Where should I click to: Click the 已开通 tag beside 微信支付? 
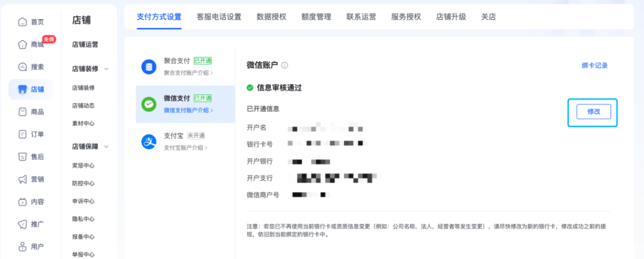[203, 98]
